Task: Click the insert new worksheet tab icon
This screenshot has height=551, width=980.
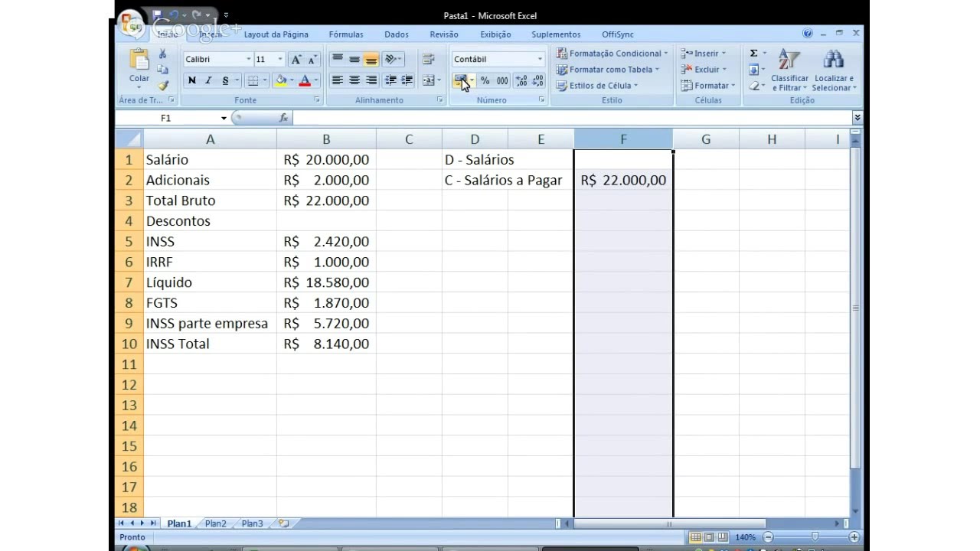Action: pos(283,523)
